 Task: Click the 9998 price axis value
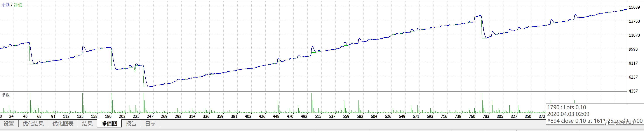click(633, 49)
